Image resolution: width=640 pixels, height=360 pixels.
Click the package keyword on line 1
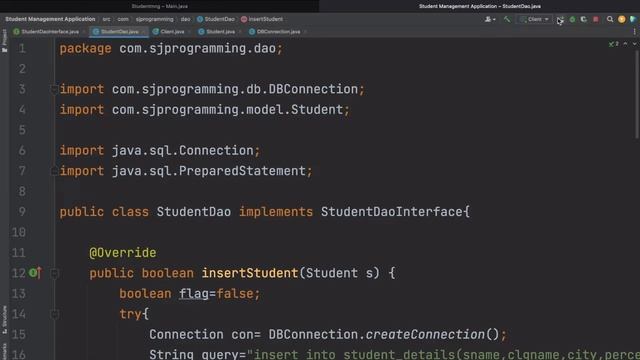coord(85,49)
